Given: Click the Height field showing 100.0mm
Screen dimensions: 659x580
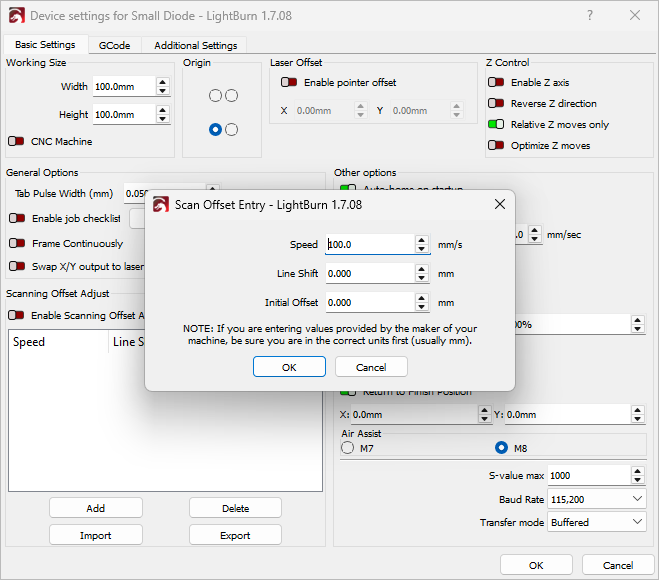Looking at the screenshot, I should (x=124, y=114).
